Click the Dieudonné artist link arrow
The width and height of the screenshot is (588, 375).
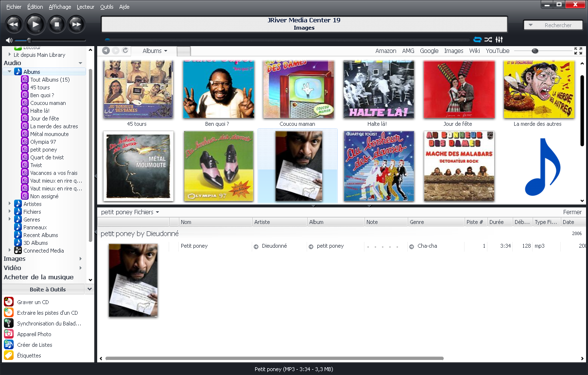click(x=256, y=246)
